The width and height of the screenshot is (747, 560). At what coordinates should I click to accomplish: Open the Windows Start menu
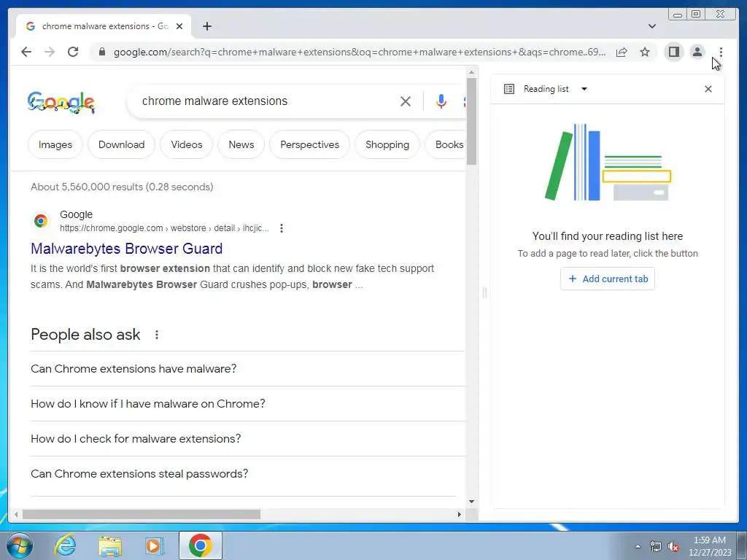pyautogui.click(x=20, y=545)
